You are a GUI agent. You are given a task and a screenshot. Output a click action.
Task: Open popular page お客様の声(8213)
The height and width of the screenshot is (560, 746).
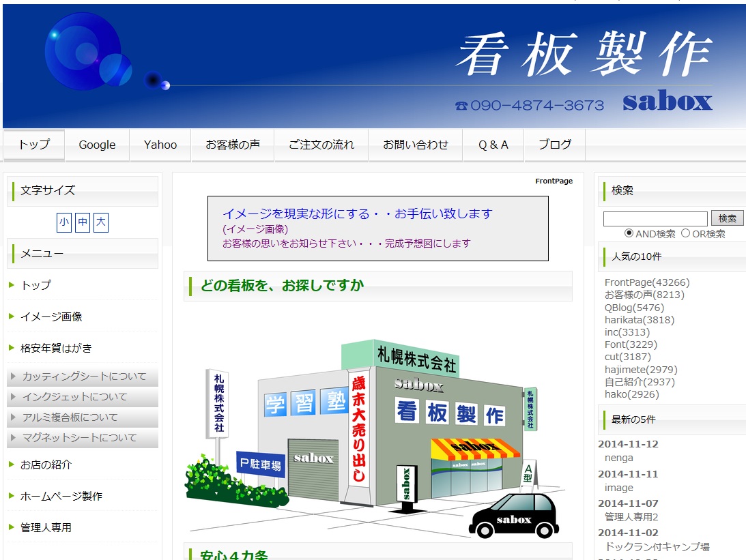tap(645, 295)
